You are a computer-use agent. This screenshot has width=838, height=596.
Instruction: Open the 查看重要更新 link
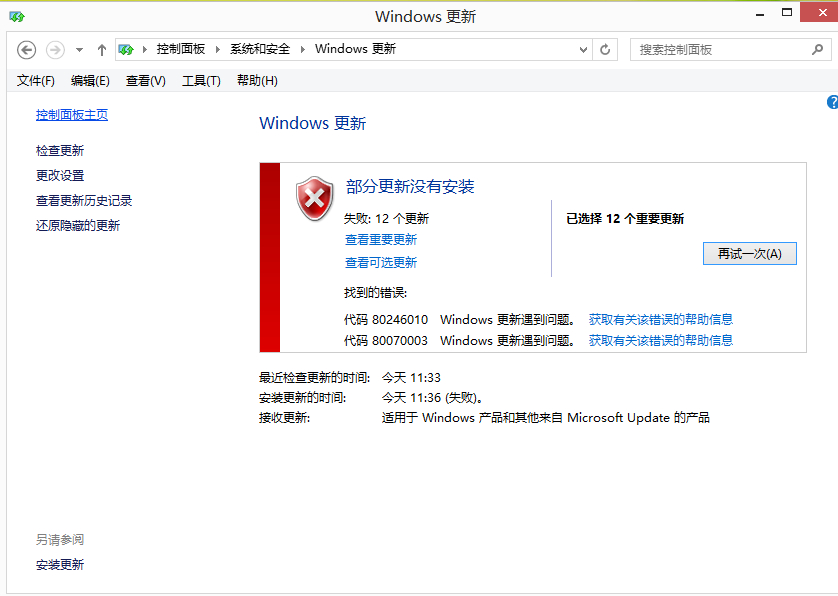click(x=381, y=239)
